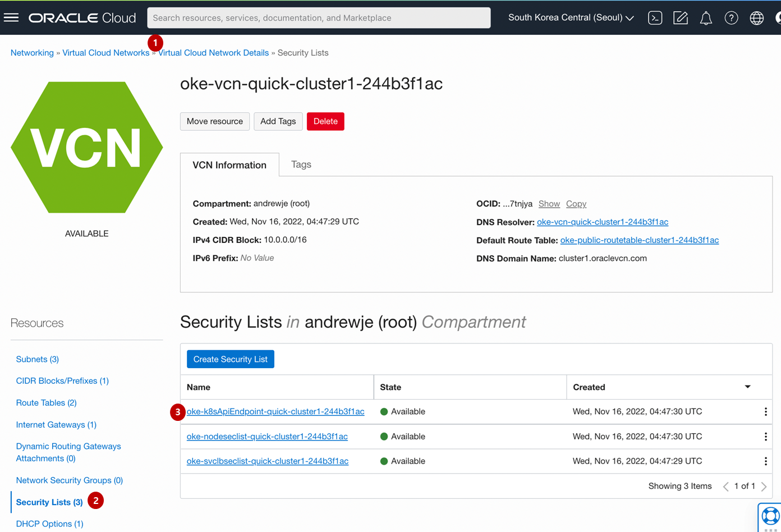
Task: Switch to the Tags tab
Action: tap(301, 164)
